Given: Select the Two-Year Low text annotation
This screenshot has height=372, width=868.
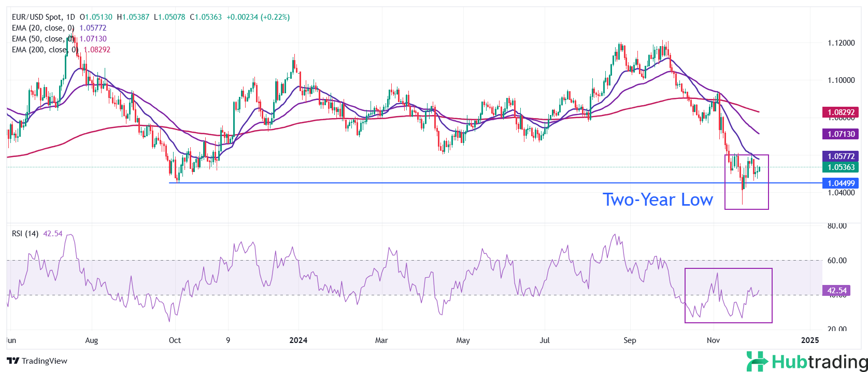Looking at the screenshot, I should pos(657,199).
